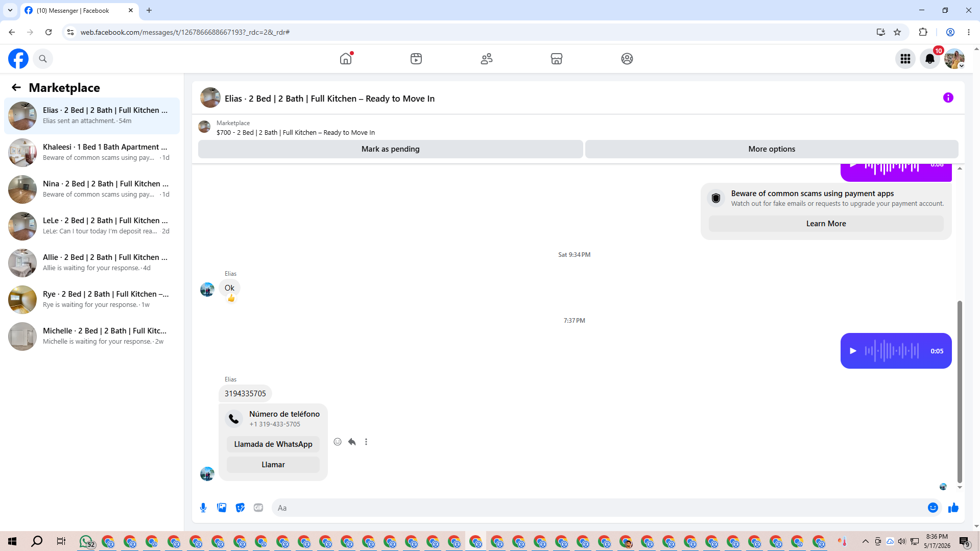React to the phone number message
The image size is (980, 551).
coord(338,442)
